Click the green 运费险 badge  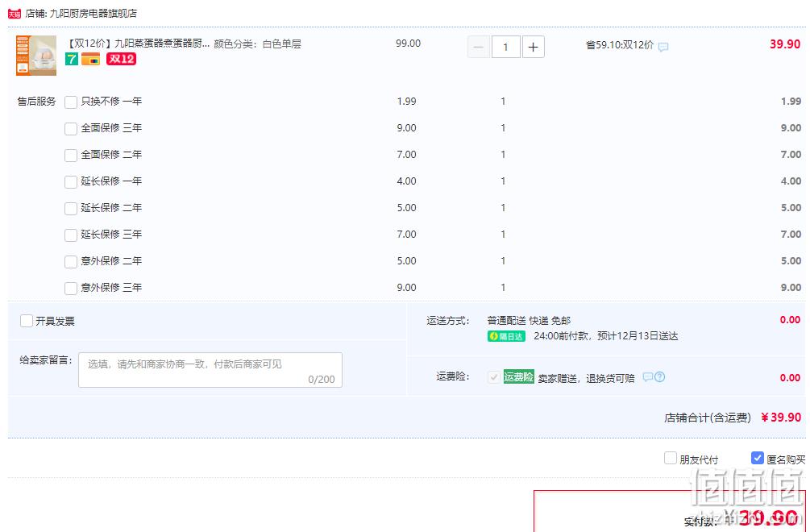pyautogui.click(x=518, y=377)
